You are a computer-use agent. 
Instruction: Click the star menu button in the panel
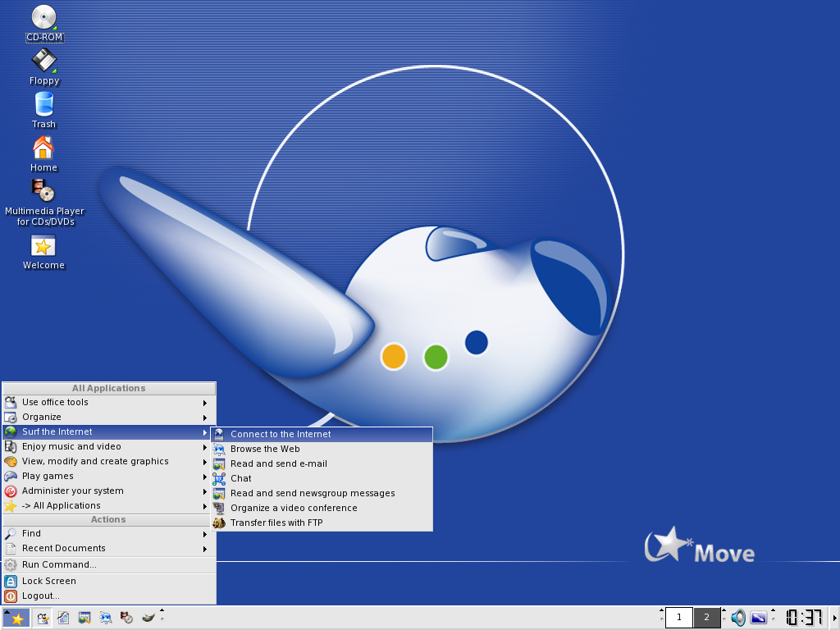point(16,619)
